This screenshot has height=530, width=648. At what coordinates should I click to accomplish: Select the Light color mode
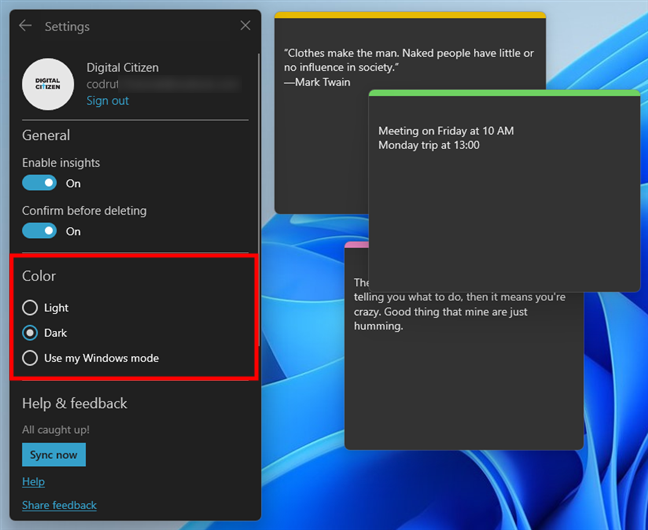30,308
